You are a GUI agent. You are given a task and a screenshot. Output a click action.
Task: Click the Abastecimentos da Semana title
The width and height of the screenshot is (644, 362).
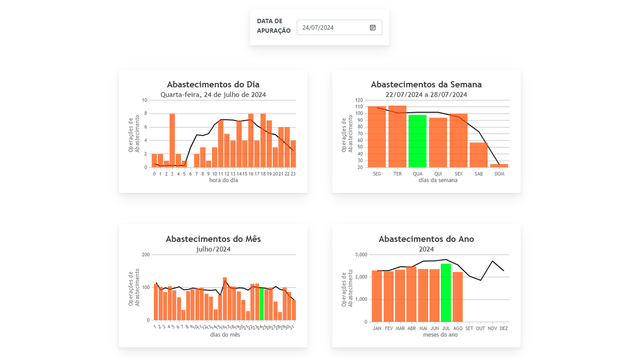coord(426,84)
